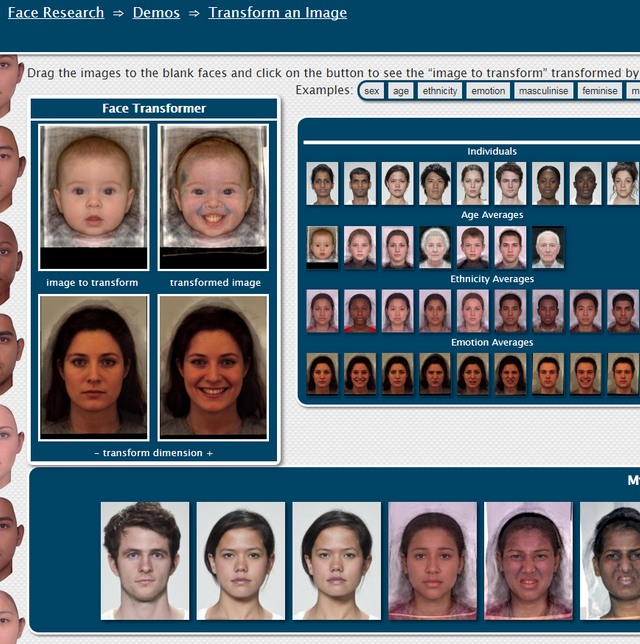This screenshot has height=644, width=640.
Task: Choose the eighth Ethnicity Averages face
Action: (585, 311)
